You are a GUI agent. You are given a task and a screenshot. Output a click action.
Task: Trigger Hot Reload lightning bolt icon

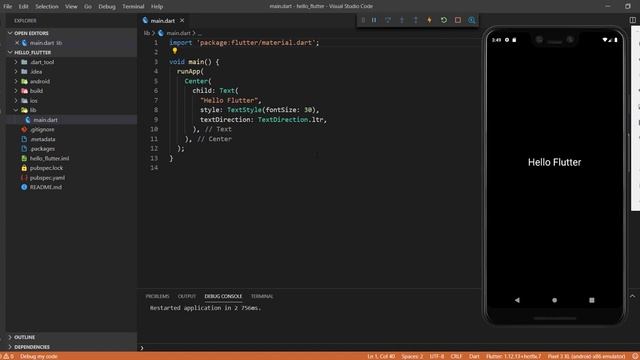pyautogui.click(x=429, y=20)
